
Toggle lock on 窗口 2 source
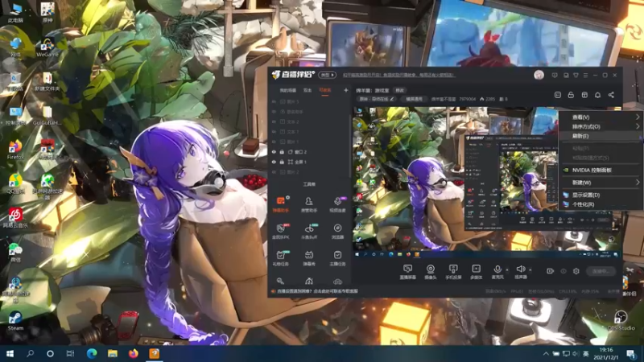(283, 152)
